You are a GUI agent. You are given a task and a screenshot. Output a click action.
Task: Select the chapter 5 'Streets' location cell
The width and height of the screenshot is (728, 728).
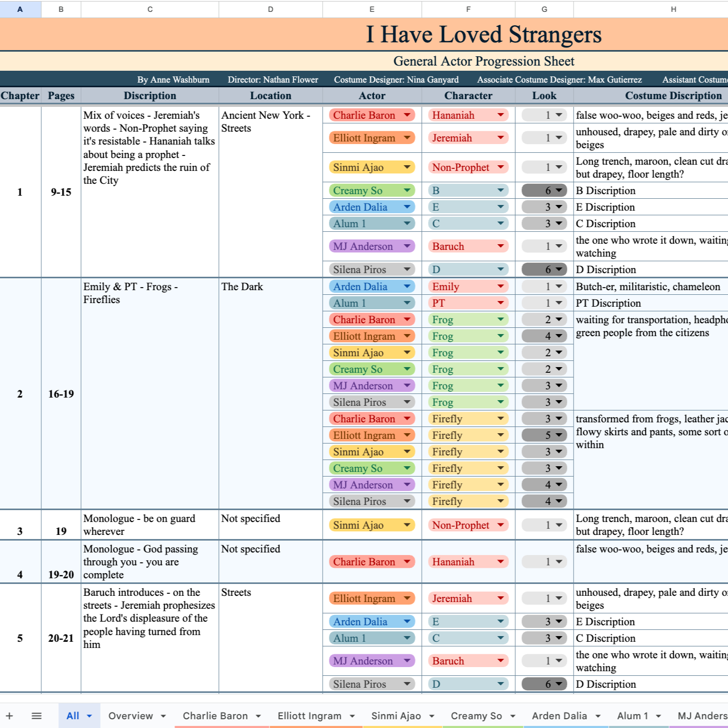tap(271, 638)
